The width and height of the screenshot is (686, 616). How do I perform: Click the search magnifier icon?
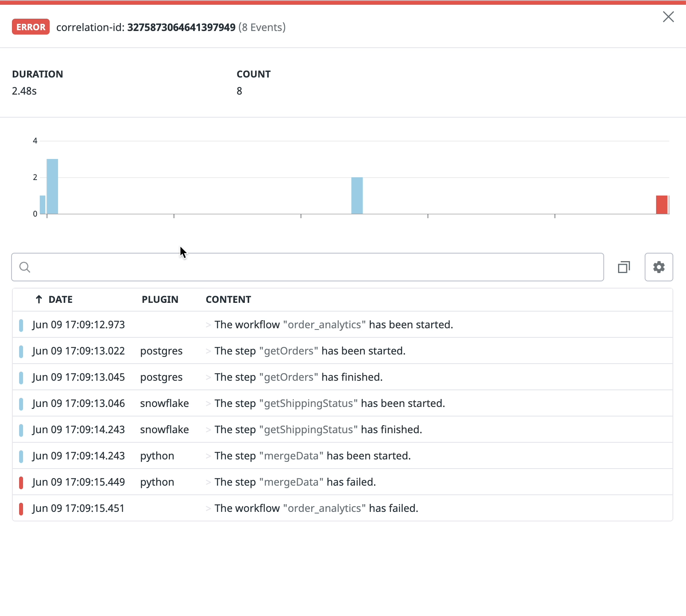tap(25, 267)
